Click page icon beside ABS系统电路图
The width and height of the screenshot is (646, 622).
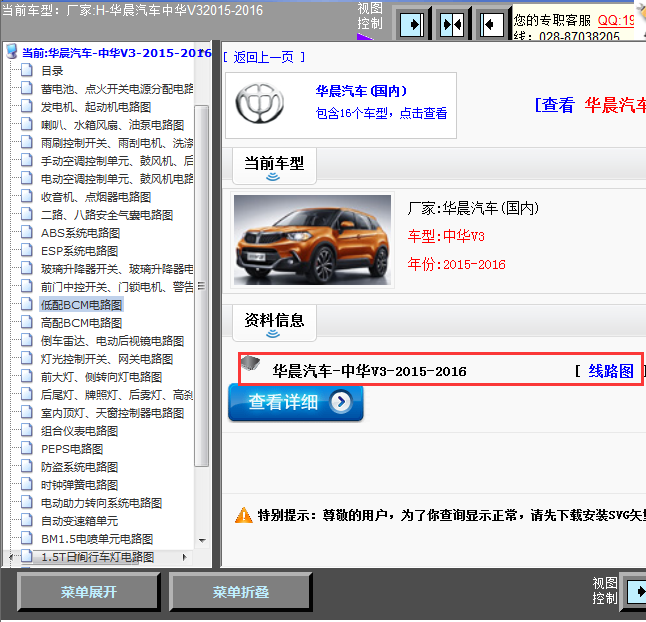[27, 232]
